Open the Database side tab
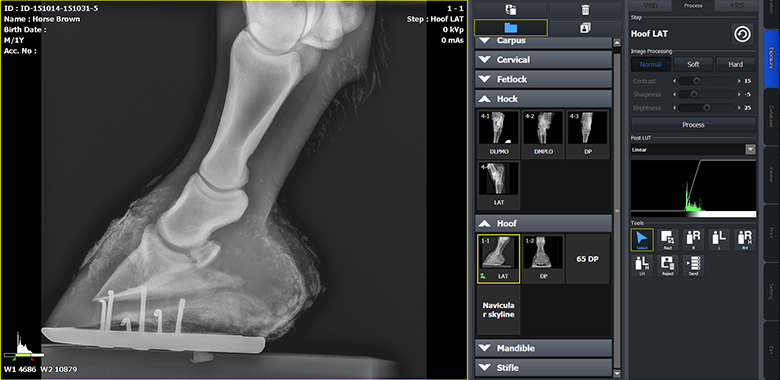This screenshot has height=380, width=780. pyautogui.click(x=771, y=116)
